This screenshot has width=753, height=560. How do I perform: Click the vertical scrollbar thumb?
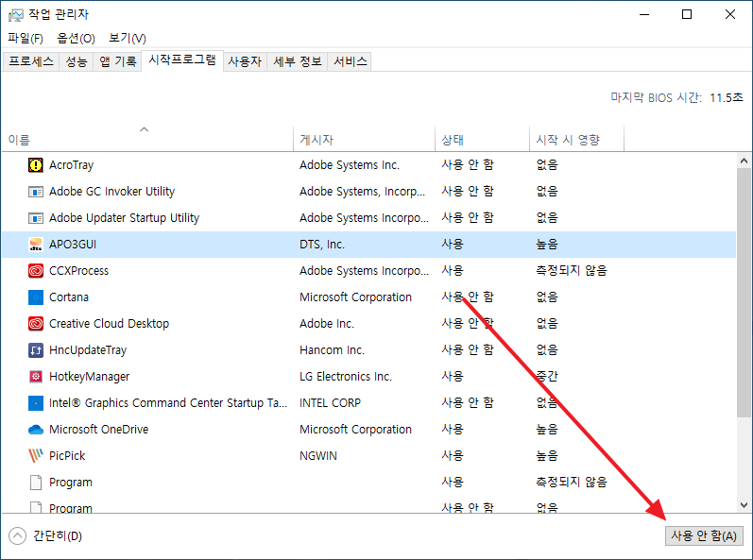tap(744, 292)
